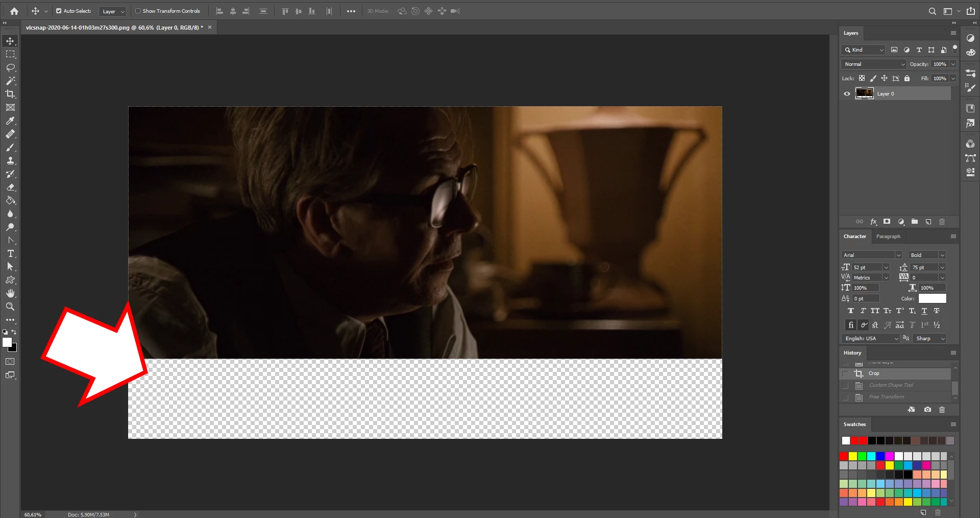Click the Share icon at top right

[x=971, y=11]
